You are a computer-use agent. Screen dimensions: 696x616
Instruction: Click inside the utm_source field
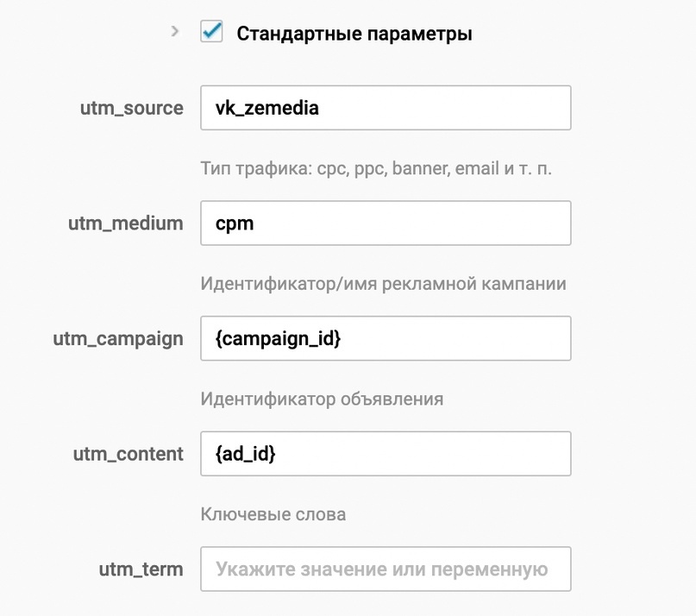(x=386, y=107)
